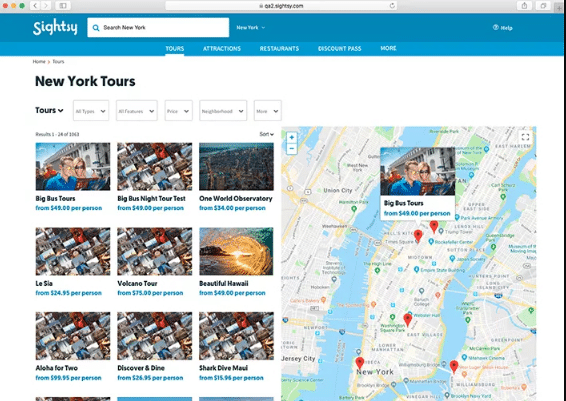Open the Shark Dive Maui title
The width and height of the screenshot is (566, 401).
(223, 368)
